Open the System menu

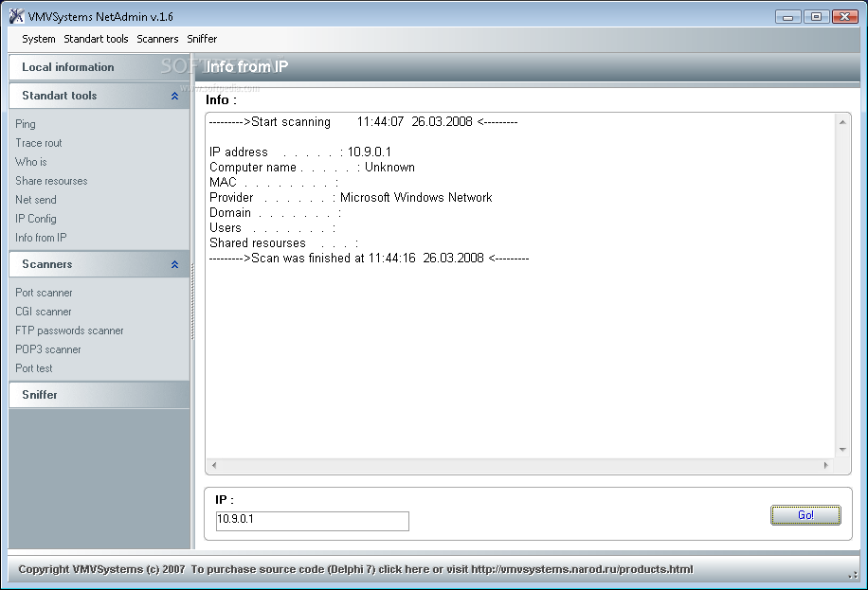tap(38, 39)
